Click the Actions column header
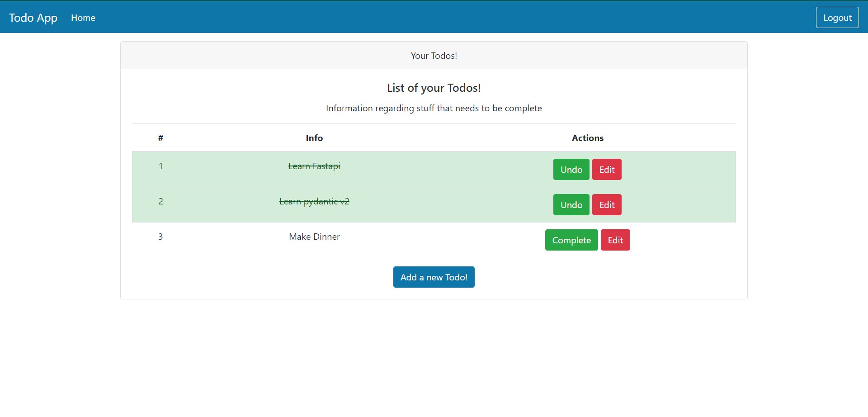 587,138
